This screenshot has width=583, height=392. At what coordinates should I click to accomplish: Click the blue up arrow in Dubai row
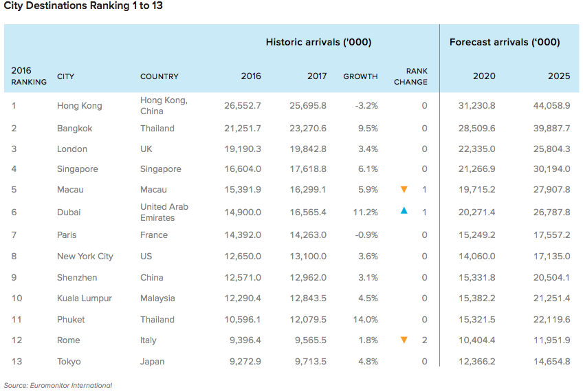point(404,211)
